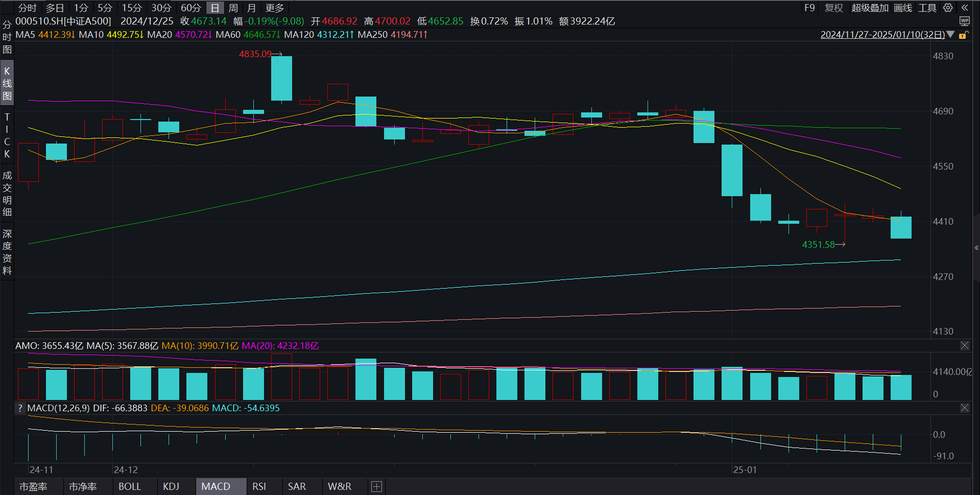Click MA120 value 4312.21
This screenshot has height=495, width=980.
click(336, 35)
